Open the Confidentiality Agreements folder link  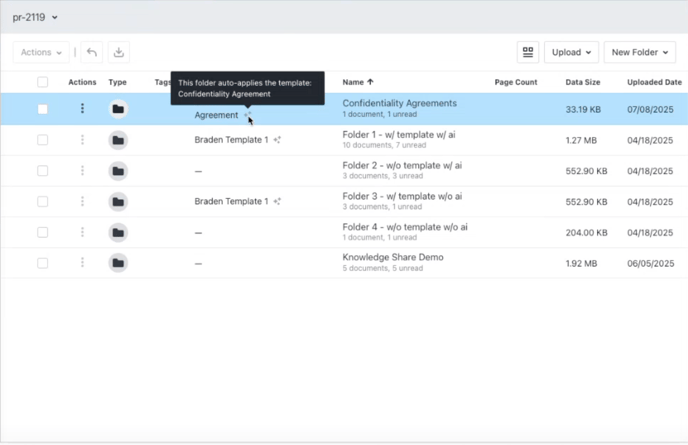(399, 103)
